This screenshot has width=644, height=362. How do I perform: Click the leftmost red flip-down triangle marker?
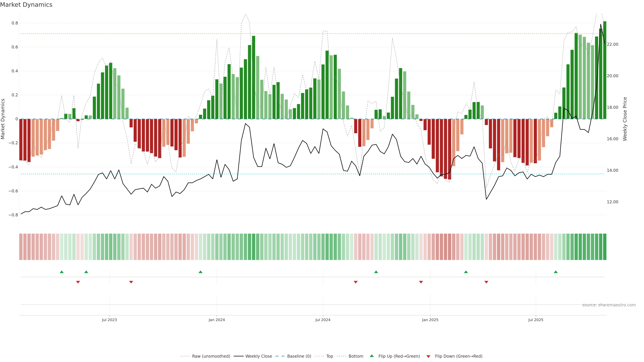(78, 282)
